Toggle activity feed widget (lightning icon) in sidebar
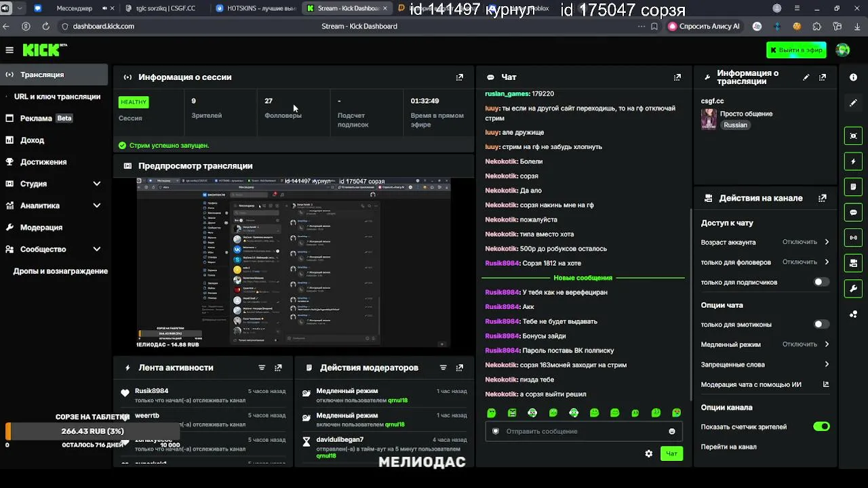The width and height of the screenshot is (868, 488). click(853, 161)
